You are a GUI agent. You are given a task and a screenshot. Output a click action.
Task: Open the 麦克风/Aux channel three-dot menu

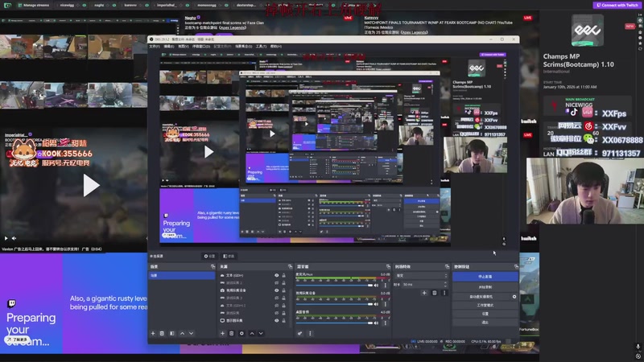386,286
